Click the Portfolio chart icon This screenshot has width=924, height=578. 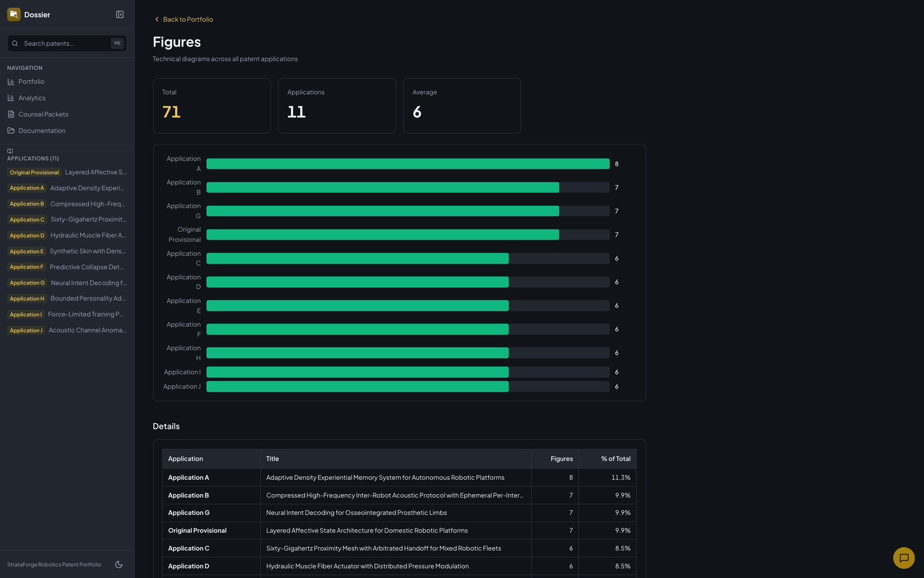(11, 81)
